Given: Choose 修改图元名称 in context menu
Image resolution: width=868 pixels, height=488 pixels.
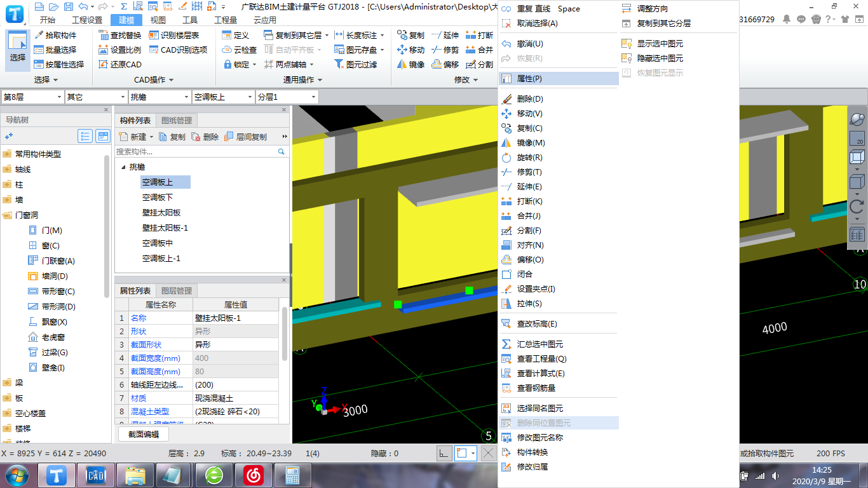Looking at the screenshot, I should (x=559, y=438).
